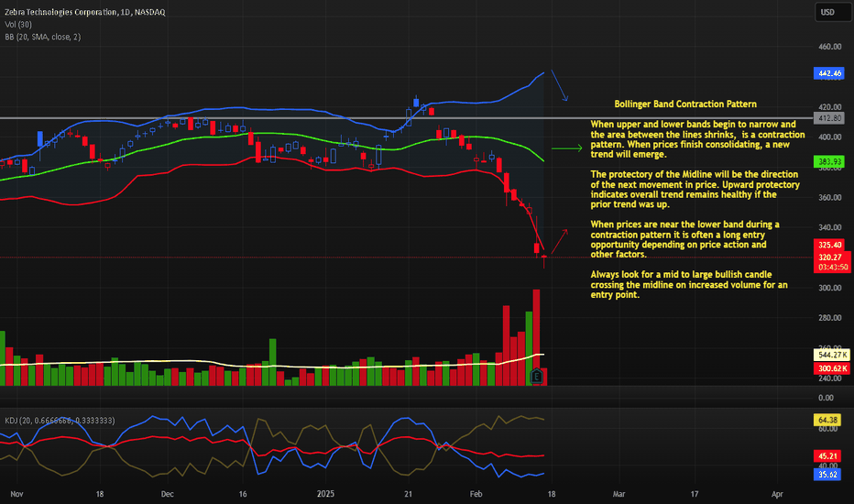
Task: Select the 'prices are near the lower band' paragraph
Action: click(x=684, y=239)
